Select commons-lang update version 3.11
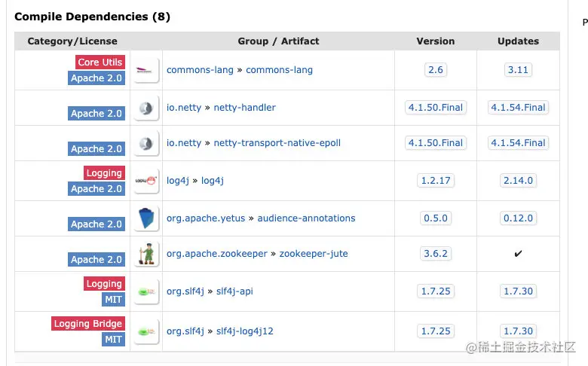 518,70
